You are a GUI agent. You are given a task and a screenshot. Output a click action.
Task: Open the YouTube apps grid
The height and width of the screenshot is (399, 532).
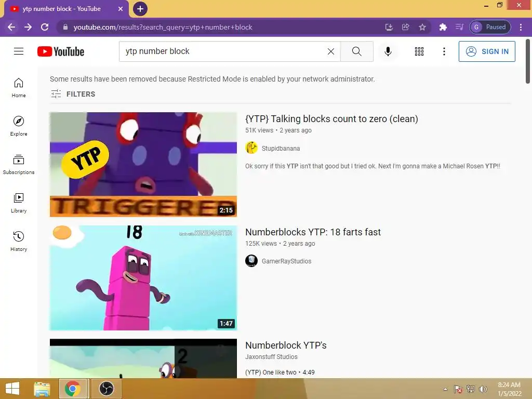coord(419,51)
